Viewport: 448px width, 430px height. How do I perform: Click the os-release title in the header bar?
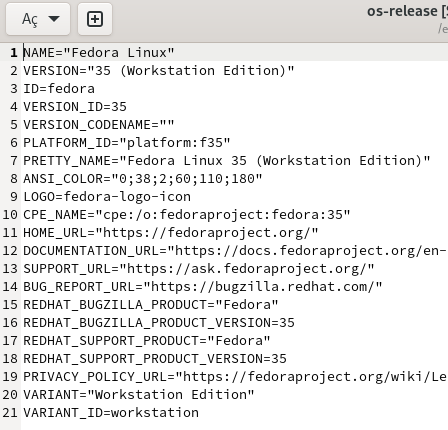click(407, 12)
